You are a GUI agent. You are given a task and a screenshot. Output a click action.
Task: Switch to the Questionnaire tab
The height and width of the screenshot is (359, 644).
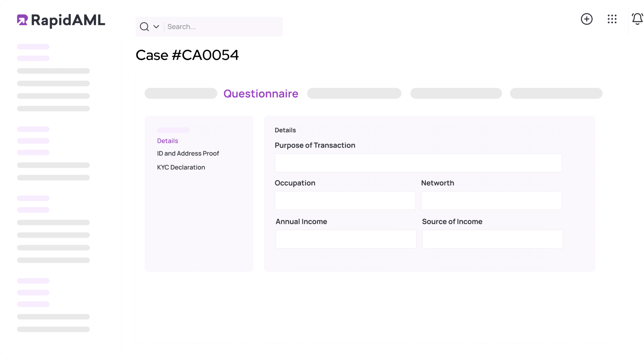[261, 93]
